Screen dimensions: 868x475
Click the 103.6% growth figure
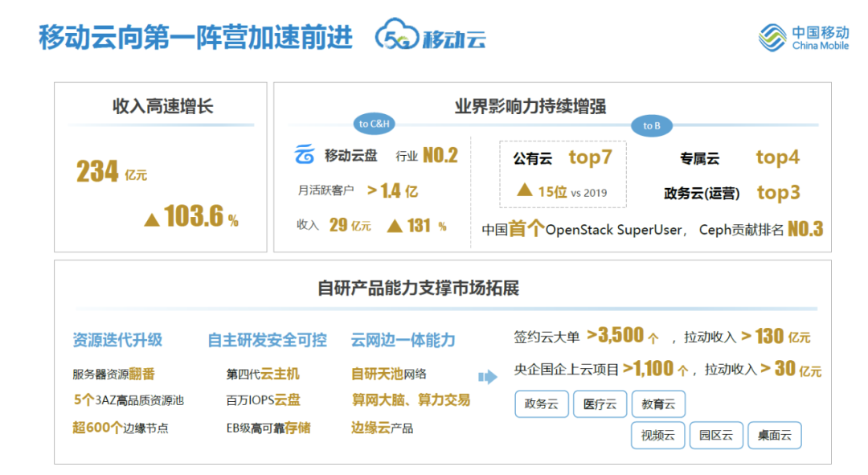191,216
